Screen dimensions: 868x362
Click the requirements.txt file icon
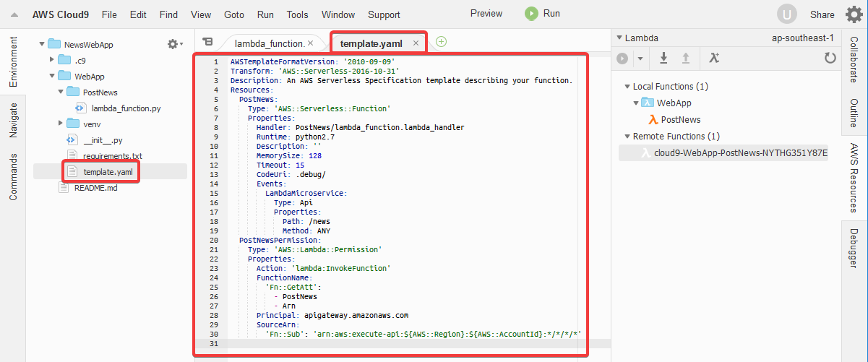pos(72,156)
